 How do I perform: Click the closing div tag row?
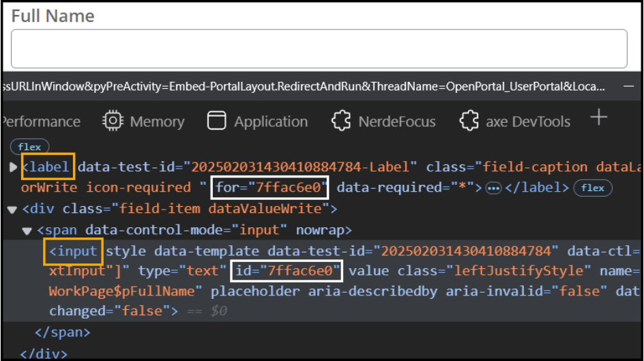point(44,354)
